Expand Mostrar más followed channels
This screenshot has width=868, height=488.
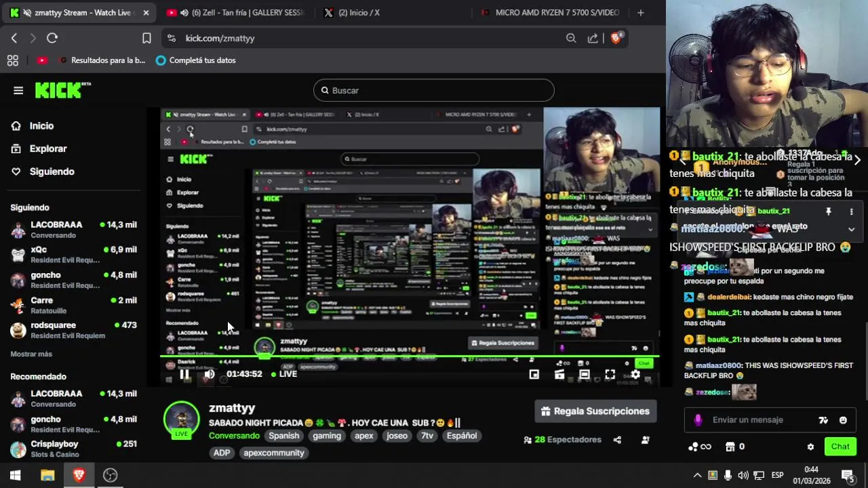click(x=31, y=354)
